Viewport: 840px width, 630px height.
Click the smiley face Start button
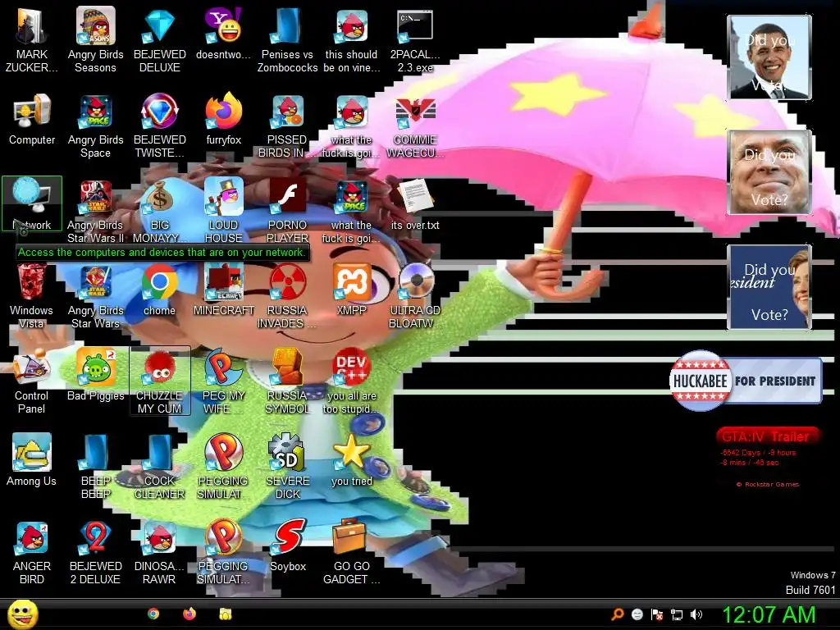pos(22,614)
